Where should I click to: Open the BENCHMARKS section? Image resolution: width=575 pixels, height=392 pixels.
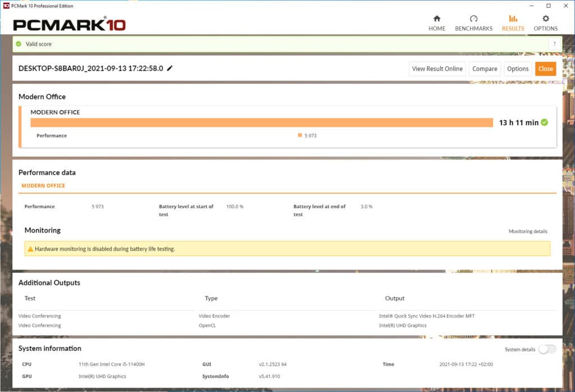point(473,23)
